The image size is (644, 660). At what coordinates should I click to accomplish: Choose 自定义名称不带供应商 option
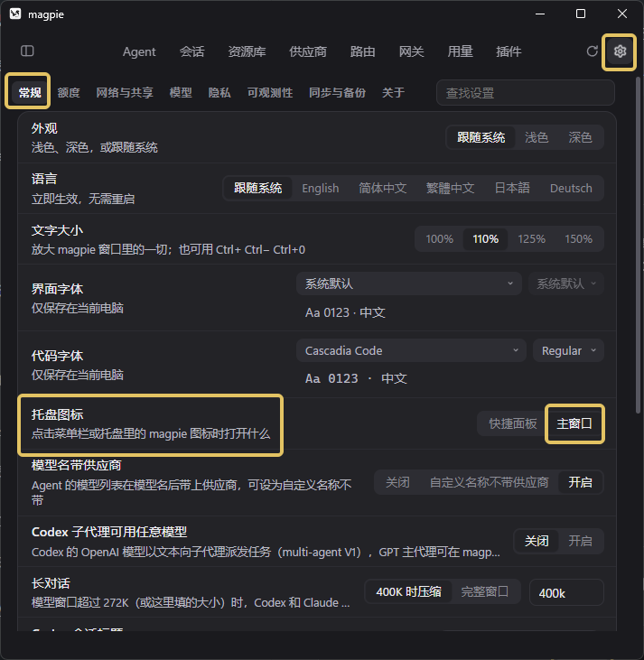tap(489, 482)
